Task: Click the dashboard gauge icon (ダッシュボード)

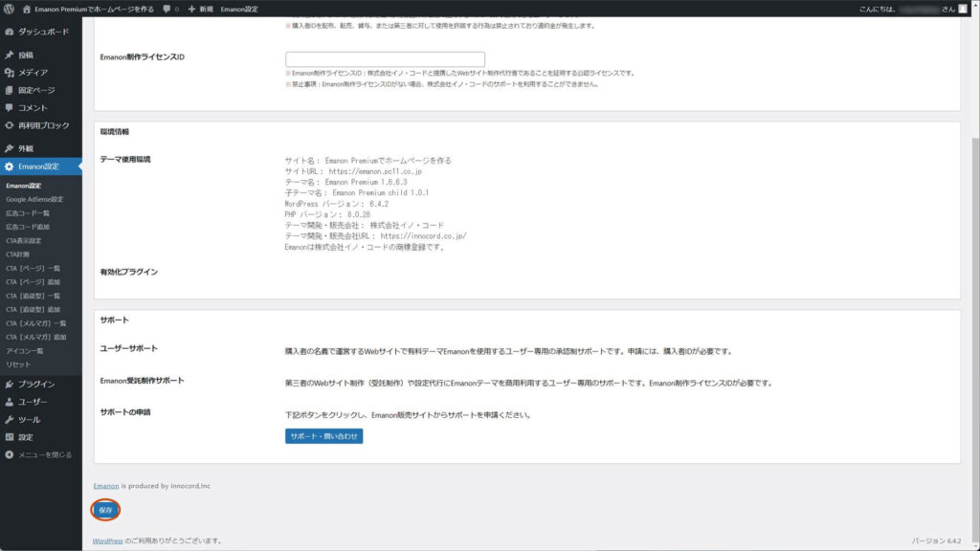Action: coord(10,32)
